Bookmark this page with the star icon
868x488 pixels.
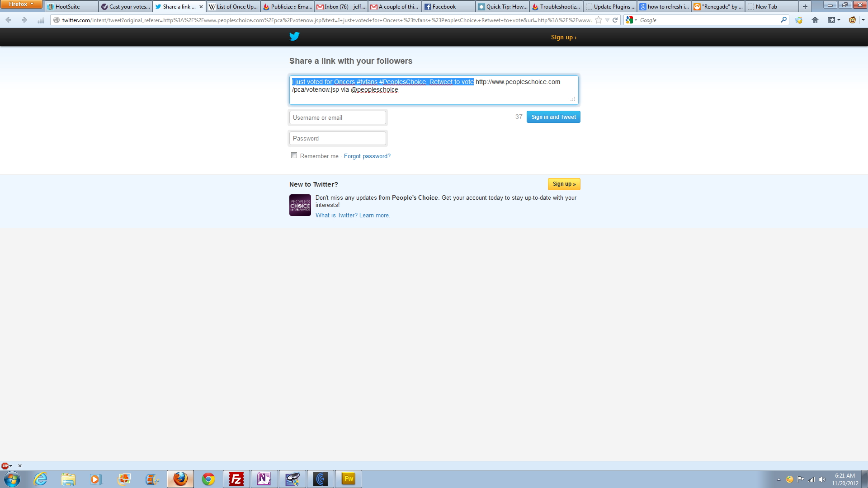(x=599, y=20)
